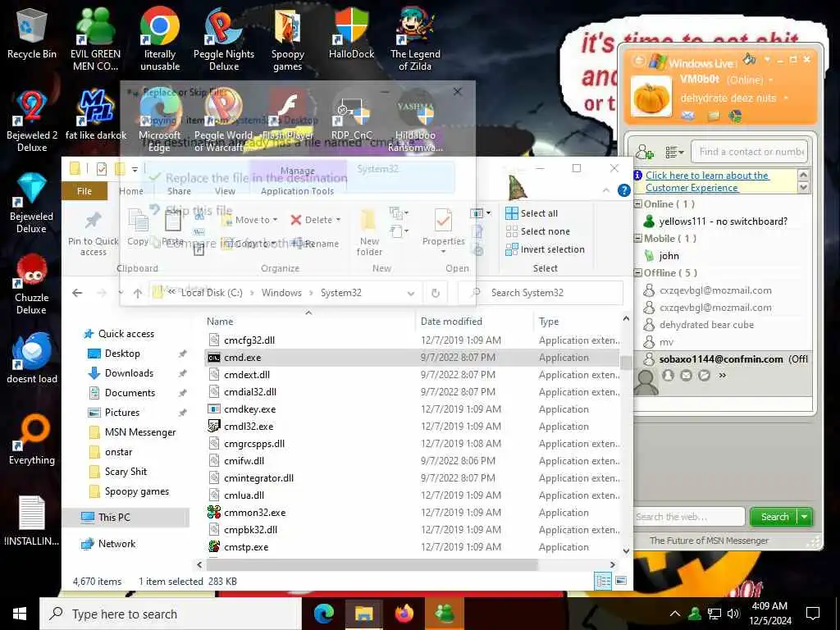Viewport: 840px width, 630px height.
Task: Launch EVIL GREEN MEN CO desktop shortcut
Action: (95, 39)
